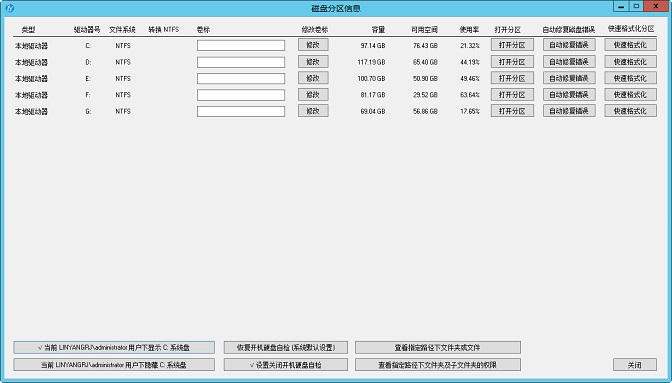Click 修改 button for drive F:
The image size is (672, 383).
(x=313, y=94)
